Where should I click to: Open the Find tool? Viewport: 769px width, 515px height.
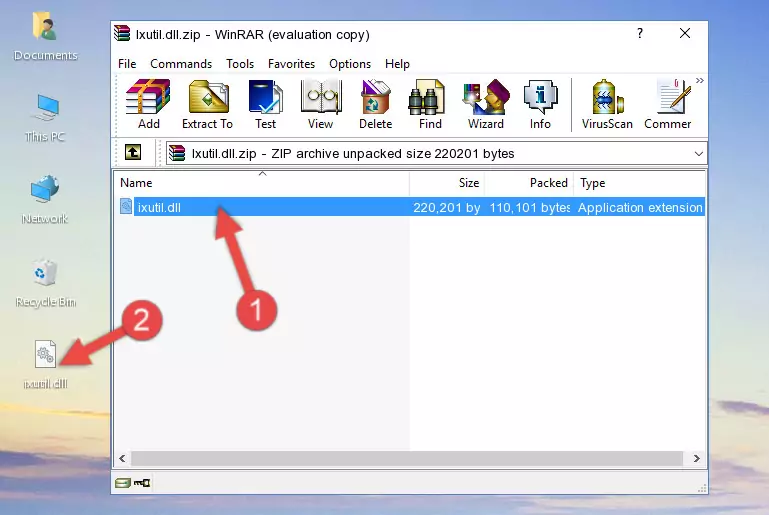(430, 104)
